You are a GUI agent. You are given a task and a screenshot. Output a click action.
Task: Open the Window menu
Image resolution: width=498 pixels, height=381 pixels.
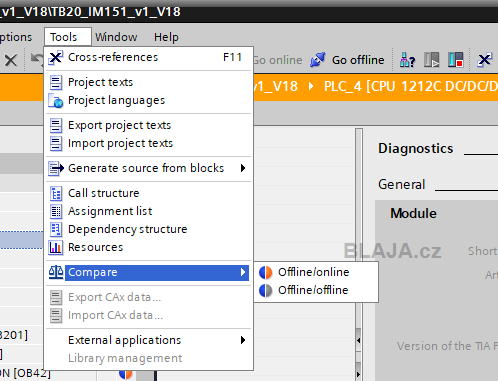click(116, 37)
